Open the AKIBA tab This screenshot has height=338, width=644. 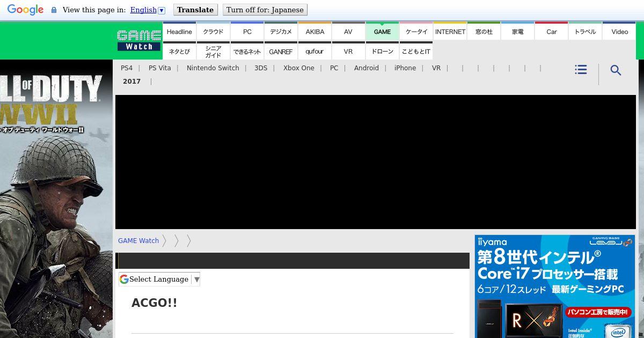(315, 31)
